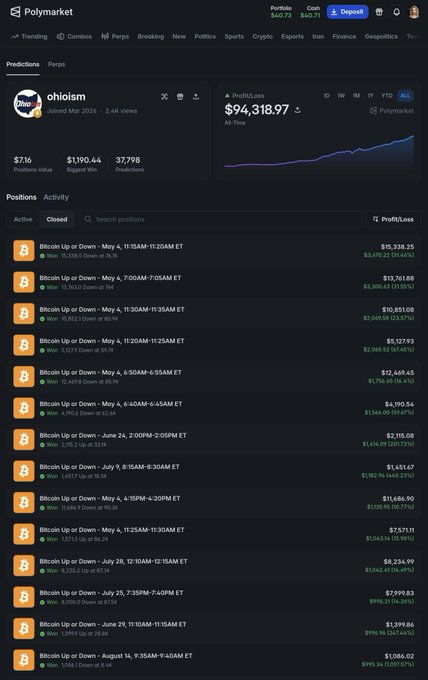Click Bitcoin icon of May 4, 7:00AM-7:05AM row

(24, 282)
